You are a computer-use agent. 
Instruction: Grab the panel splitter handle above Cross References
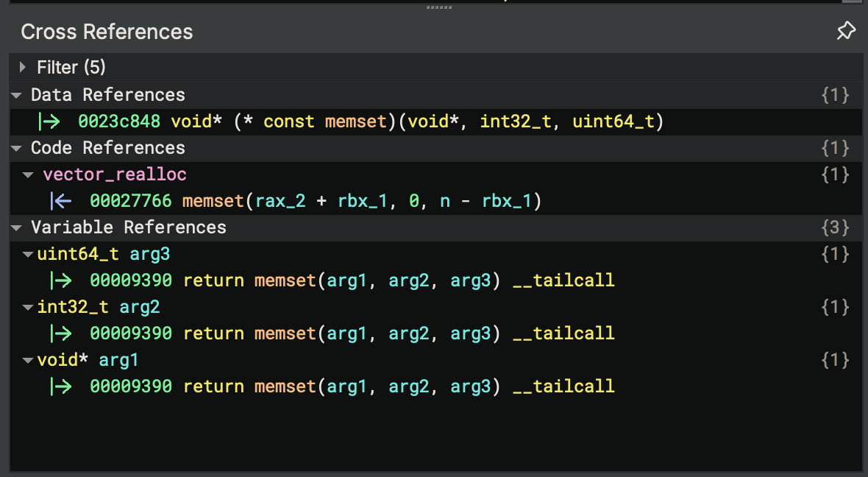pos(439,7)
